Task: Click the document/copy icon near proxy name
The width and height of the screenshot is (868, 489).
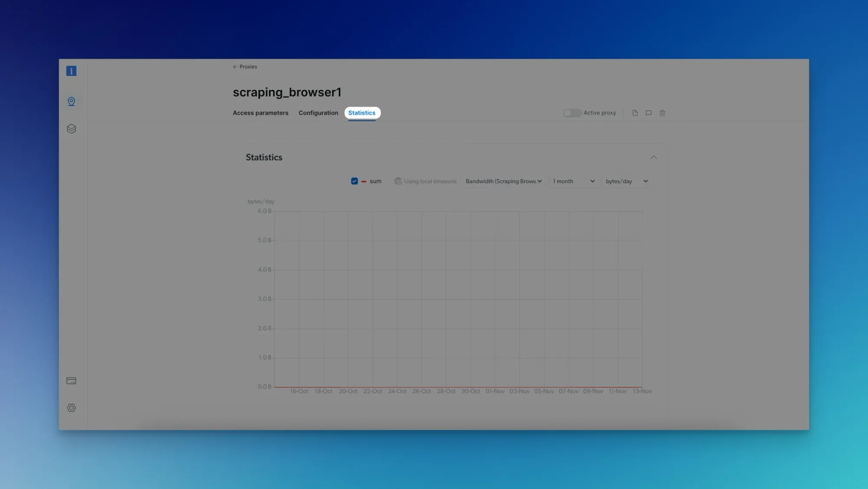Action: click(635, 113)
